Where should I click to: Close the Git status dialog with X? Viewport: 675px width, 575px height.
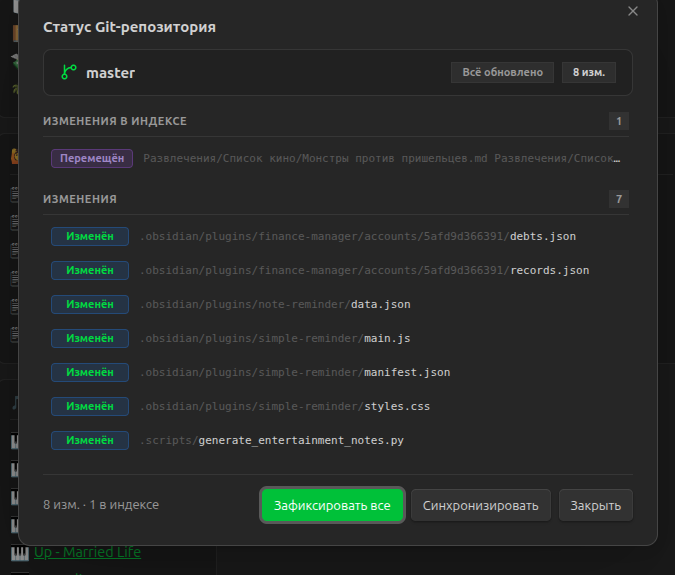(632, 11)
